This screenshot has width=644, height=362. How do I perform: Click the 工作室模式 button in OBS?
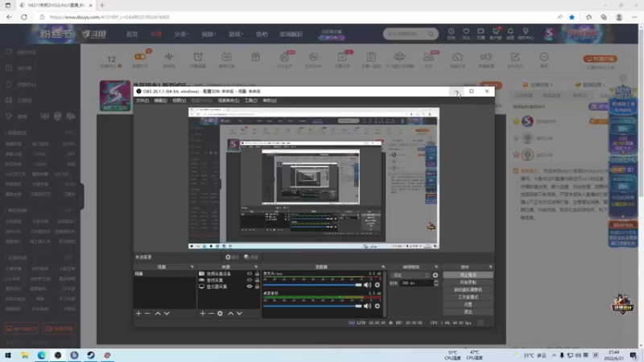pos(468,297)
